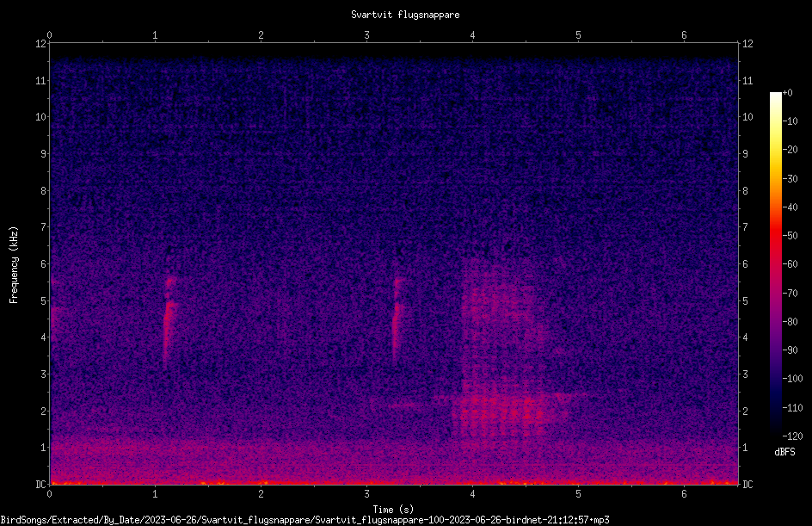
Task: Click the "dBFS" colorbar unit label
Action: pyautogui.click(x=784, y=452)
